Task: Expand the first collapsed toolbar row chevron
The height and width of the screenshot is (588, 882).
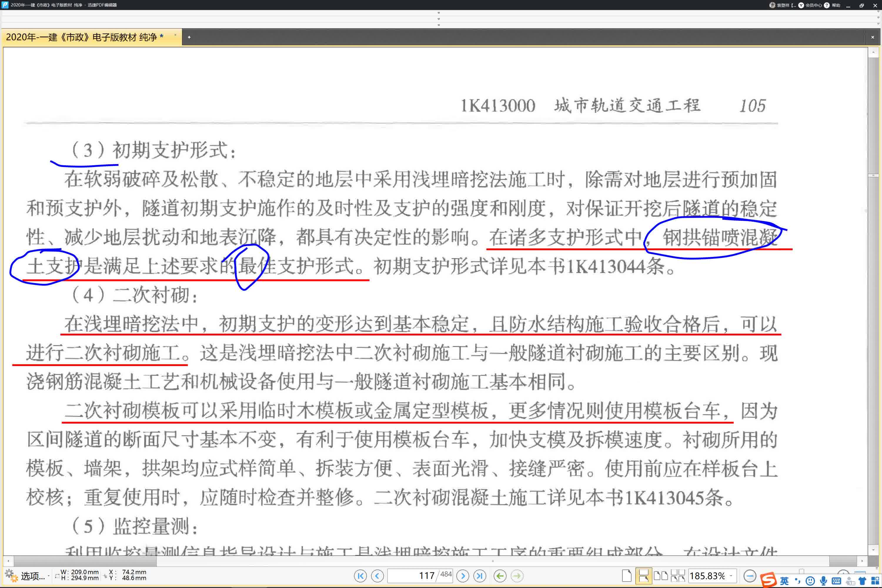Action: 439,13
